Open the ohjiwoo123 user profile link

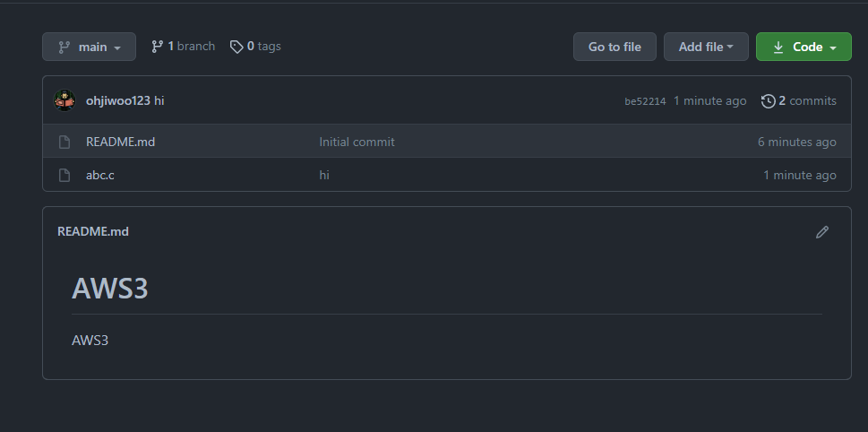(x=118, y=100)
